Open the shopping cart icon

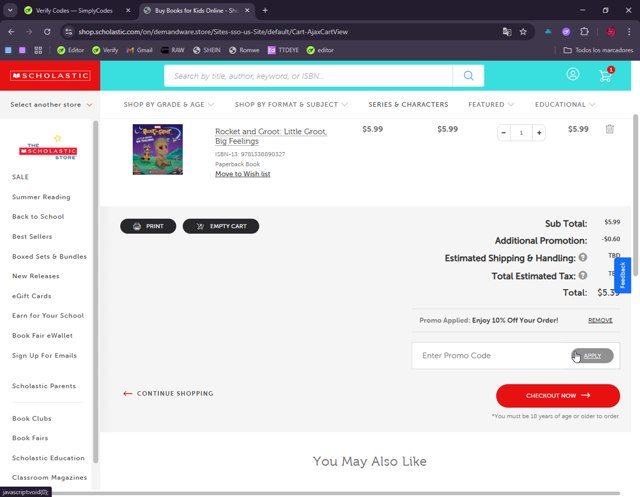click(x=606, y=75)
